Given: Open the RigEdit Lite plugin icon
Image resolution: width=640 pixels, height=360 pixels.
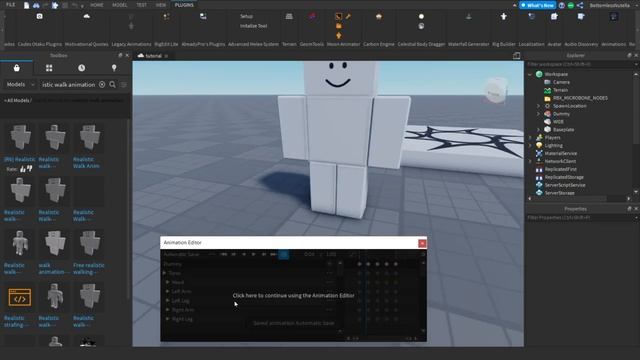Looking at the screenshot, I should pos(167,16).
